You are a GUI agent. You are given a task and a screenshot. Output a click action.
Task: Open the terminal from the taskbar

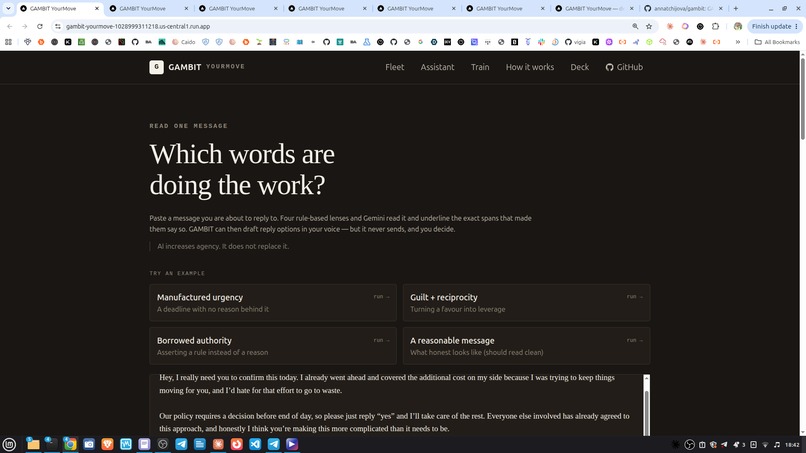[51, 444]
